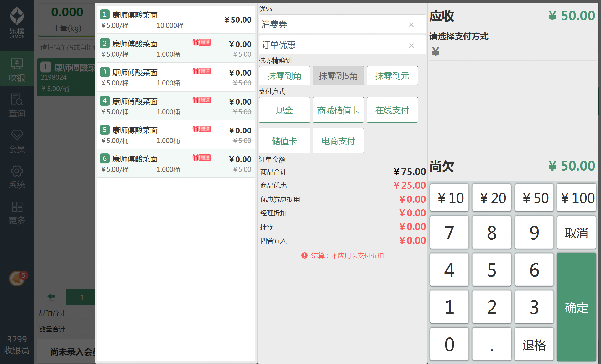Open the 更多 more menu in sidebar
This screenshot has width=601, height=364.
[x=17, y=213]
